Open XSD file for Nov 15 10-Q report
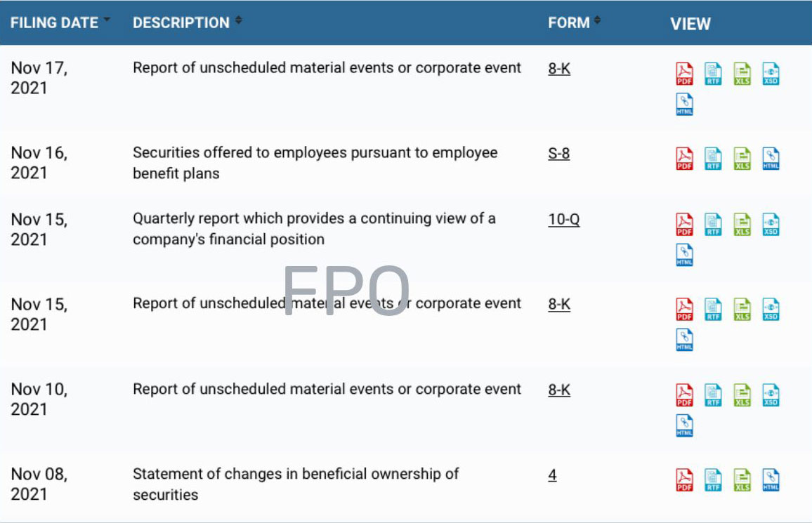Screen dimensions: 812x523 [771, 225]
